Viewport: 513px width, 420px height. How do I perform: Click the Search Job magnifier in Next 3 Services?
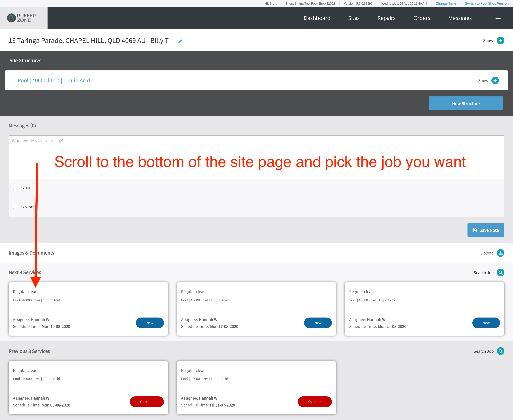coord(500,272)
